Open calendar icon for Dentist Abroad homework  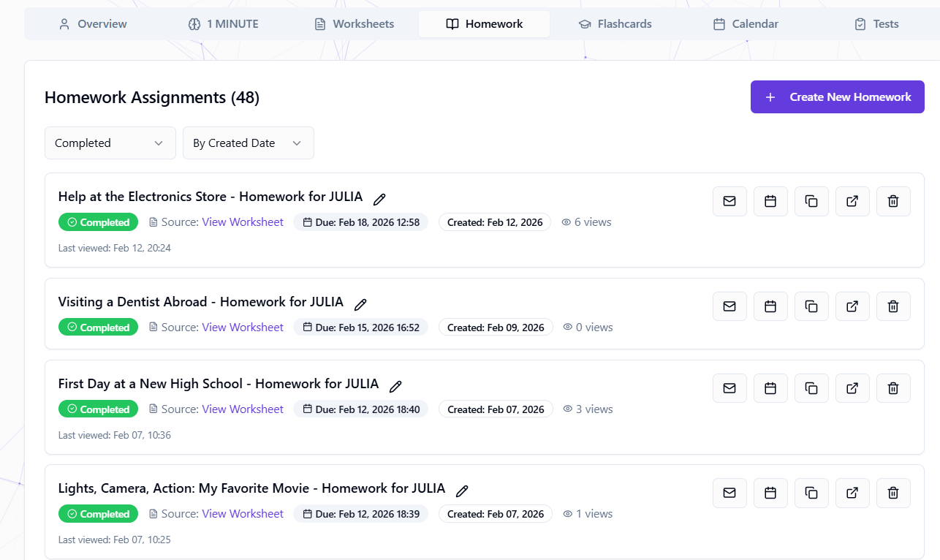[770, 306]
